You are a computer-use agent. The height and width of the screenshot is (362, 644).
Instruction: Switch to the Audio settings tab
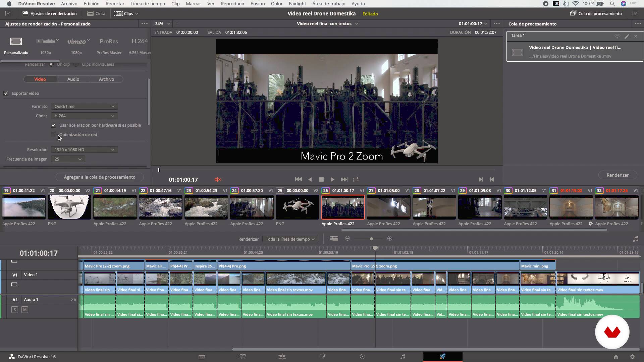[73, 79]
